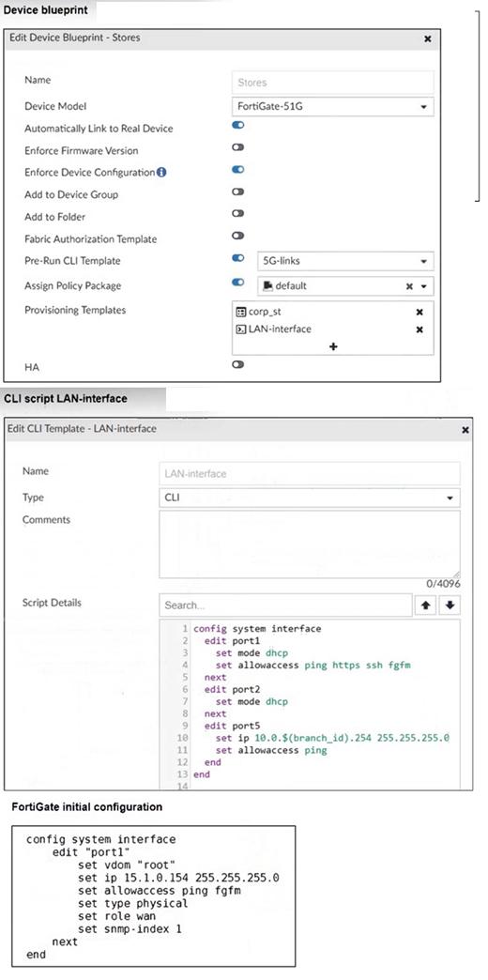Toggle Pre-Run CLI Template switch

pyautogui.click(x=237, y=257)
